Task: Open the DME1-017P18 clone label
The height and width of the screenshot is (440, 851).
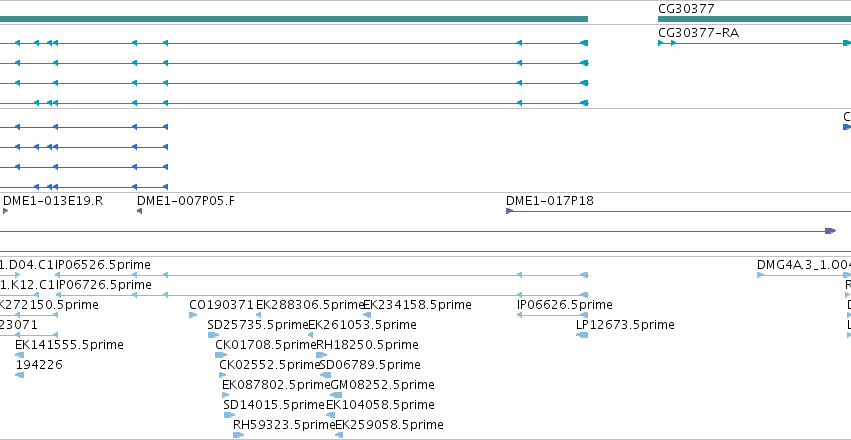Action: pyautogui.click(x=550, y=201)
